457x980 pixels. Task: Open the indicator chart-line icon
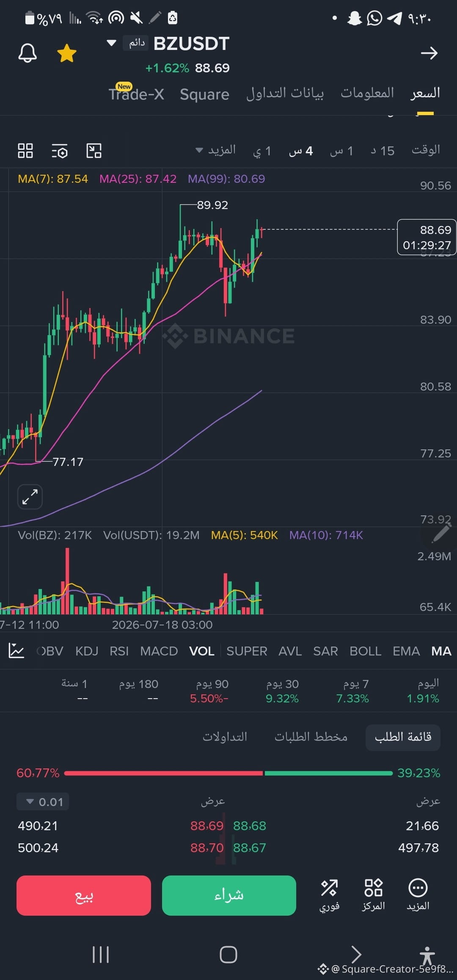click(17, 650)
